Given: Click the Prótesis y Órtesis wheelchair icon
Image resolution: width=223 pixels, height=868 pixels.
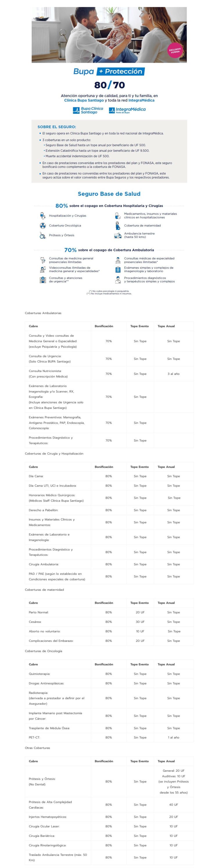Looking at the screenshot, I should coord(43,235).
